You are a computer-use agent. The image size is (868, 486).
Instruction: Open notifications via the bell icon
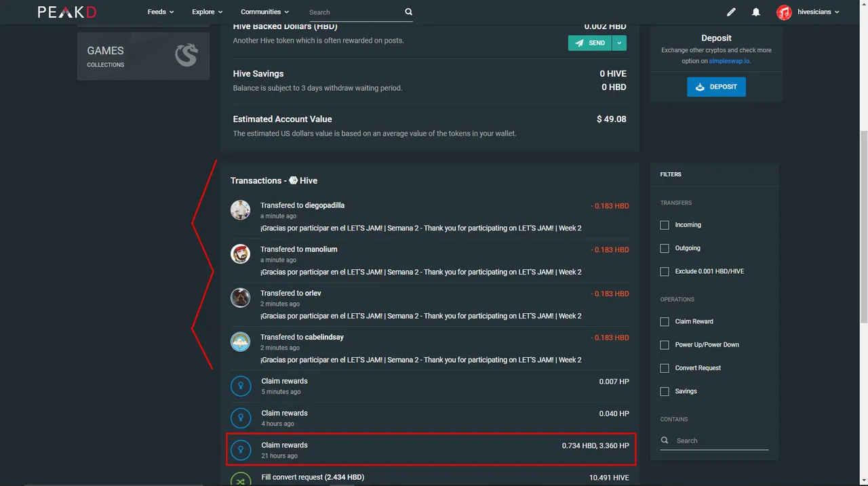point(756,12)
